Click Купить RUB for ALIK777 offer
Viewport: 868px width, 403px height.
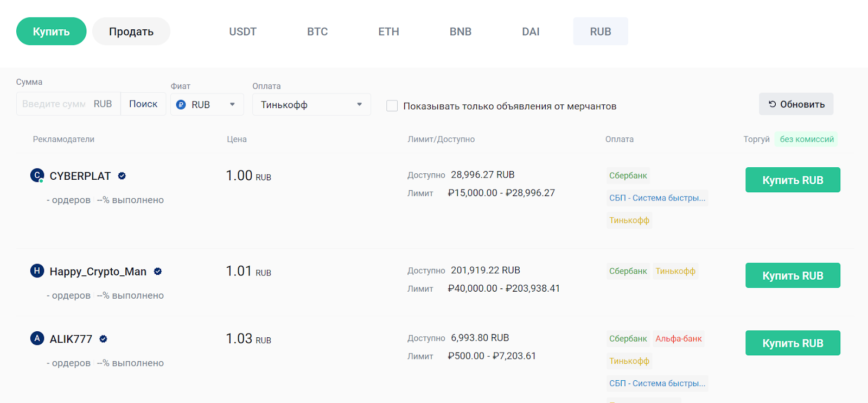(792, 343)
